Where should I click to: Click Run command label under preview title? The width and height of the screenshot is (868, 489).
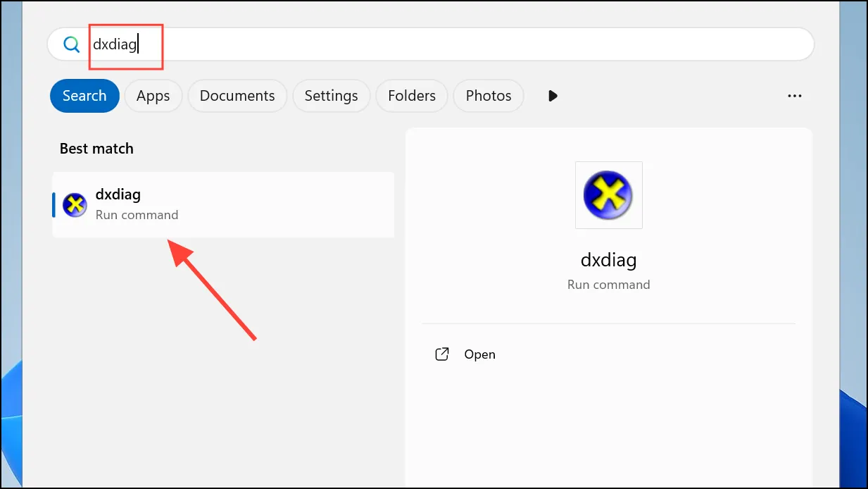[608, 285]
